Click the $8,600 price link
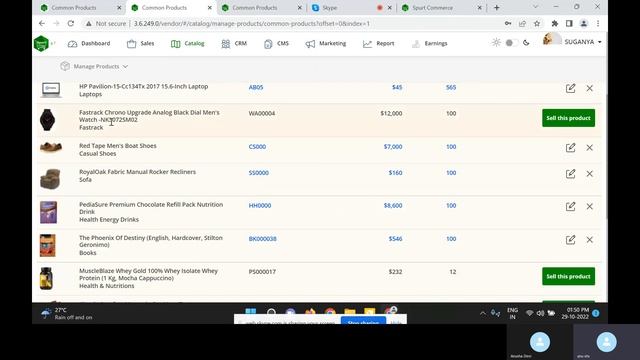Image resolution: width=640 pixels, height=360 pixels. tap(393, 205)
